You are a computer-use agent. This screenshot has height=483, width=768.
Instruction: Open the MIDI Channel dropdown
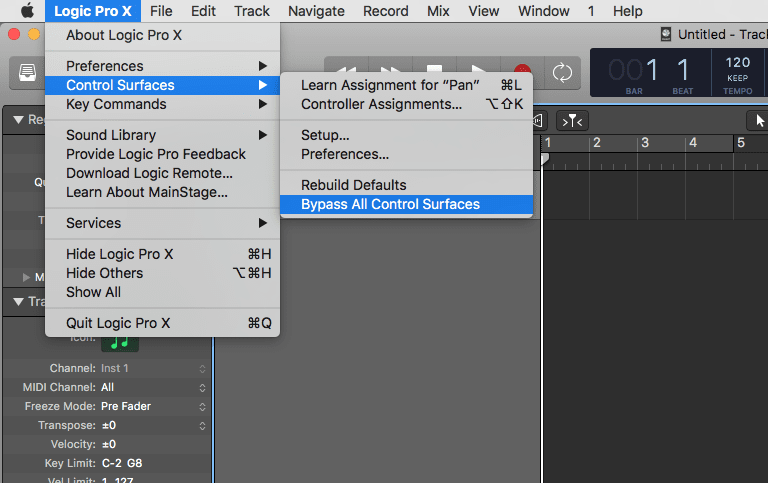pyautogui.click(x=153, y=387)
